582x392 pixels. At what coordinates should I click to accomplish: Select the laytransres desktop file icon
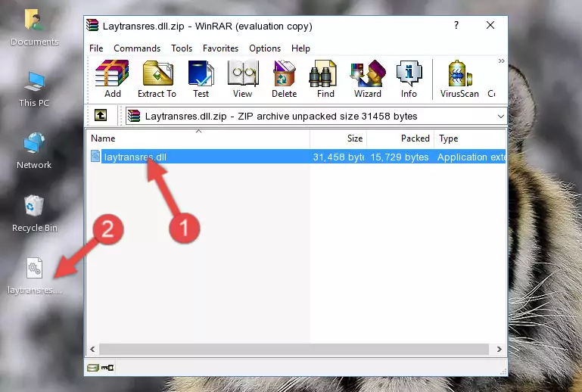click(x=34, y=275)
